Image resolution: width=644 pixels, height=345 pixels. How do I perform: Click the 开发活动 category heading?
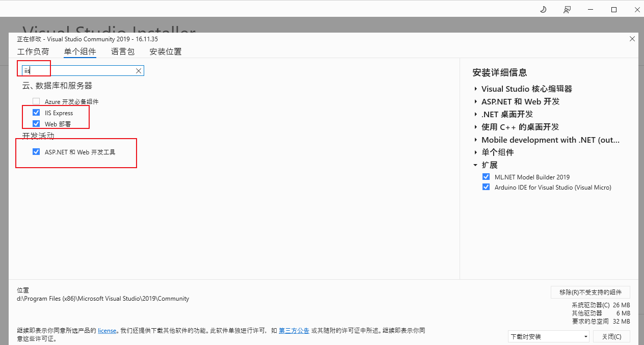pyautogui.click(x=38, y=136)
